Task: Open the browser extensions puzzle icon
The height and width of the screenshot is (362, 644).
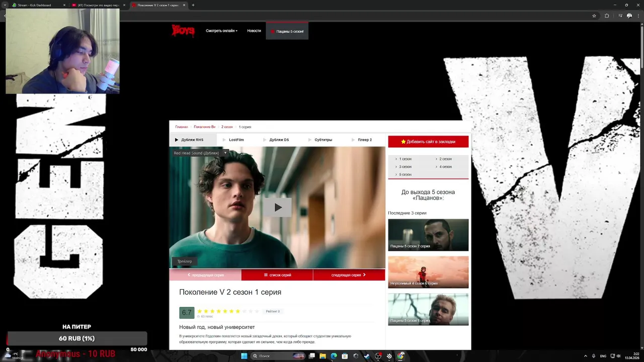Action: tap(607, 16)
